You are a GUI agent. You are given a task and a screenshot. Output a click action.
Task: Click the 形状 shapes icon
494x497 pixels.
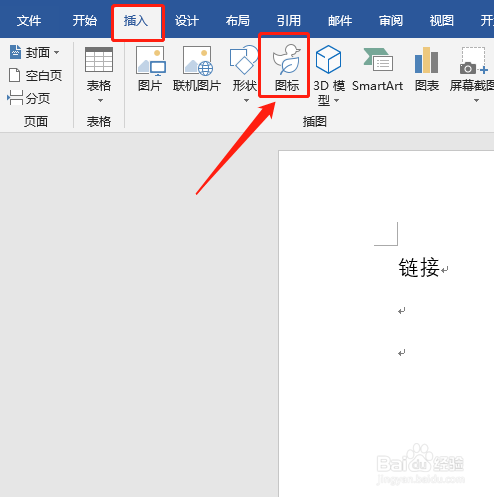tap(244, 60)
